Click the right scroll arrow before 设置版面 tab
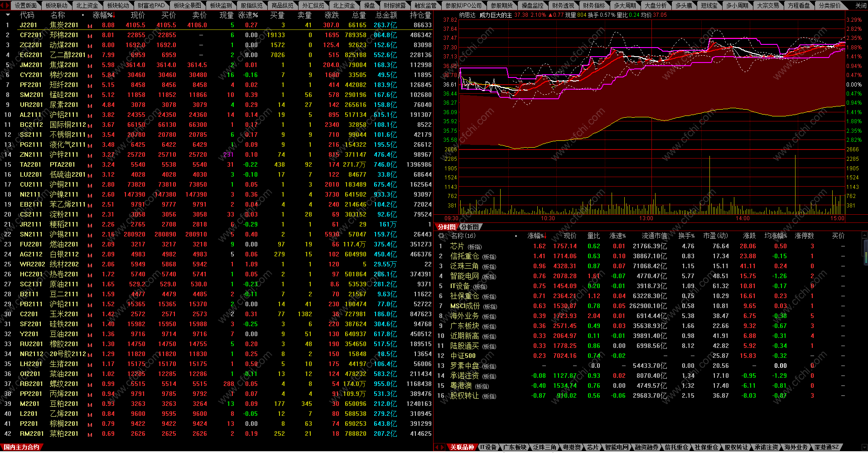This screenshot has height=453, width=868. click(7, 5)
